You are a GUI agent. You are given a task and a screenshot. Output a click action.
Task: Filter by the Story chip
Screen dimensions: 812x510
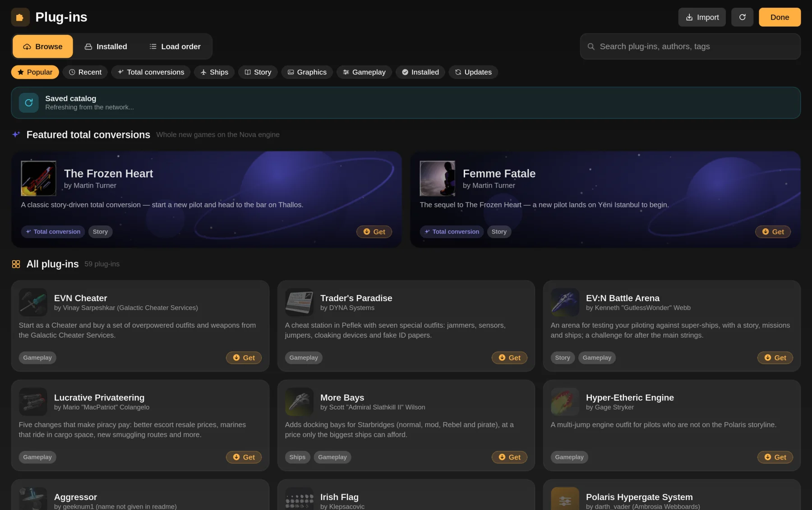(x=258, y=72)
